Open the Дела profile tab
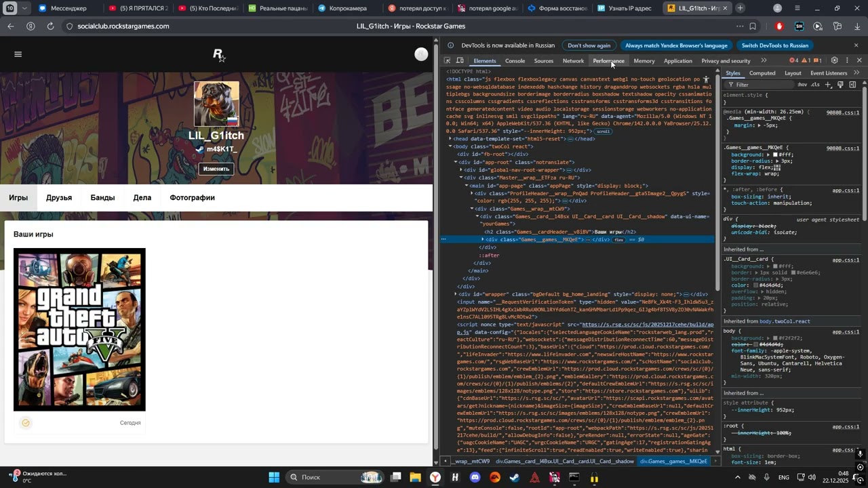 [x=142, y=198]
